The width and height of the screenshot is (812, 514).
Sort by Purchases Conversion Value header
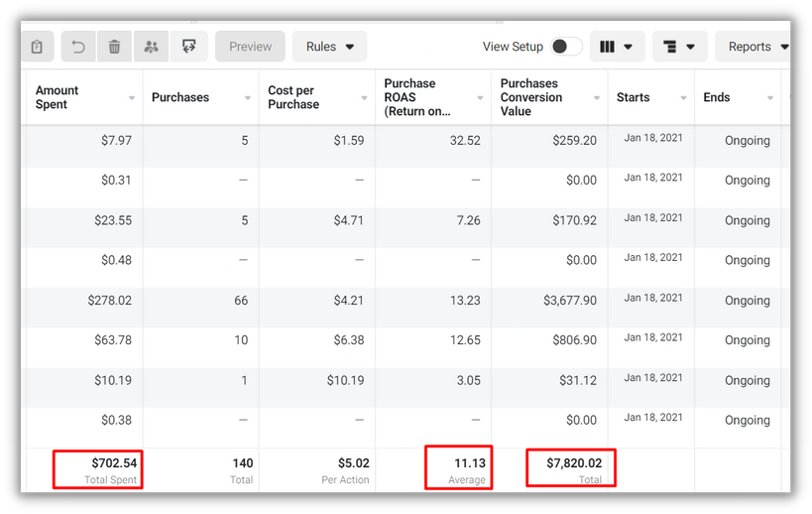tap(531, 97)
